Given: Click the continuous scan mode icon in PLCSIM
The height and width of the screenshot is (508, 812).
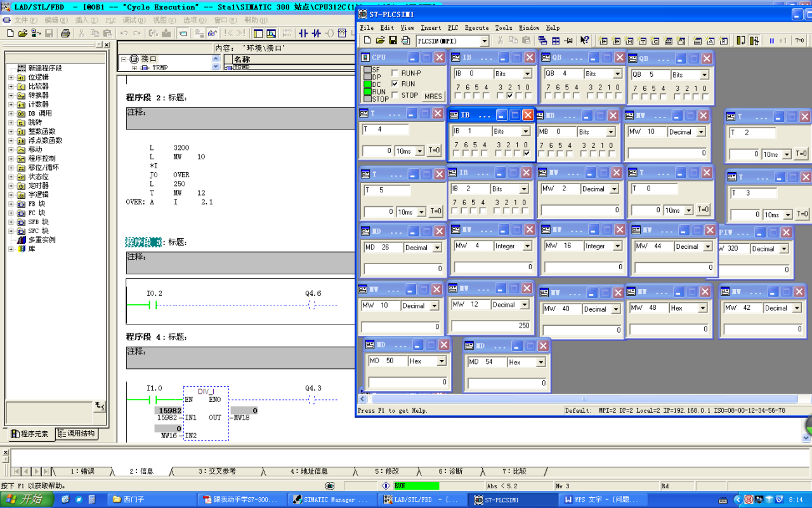Looking at the screenshot, I should click(754, 40).
